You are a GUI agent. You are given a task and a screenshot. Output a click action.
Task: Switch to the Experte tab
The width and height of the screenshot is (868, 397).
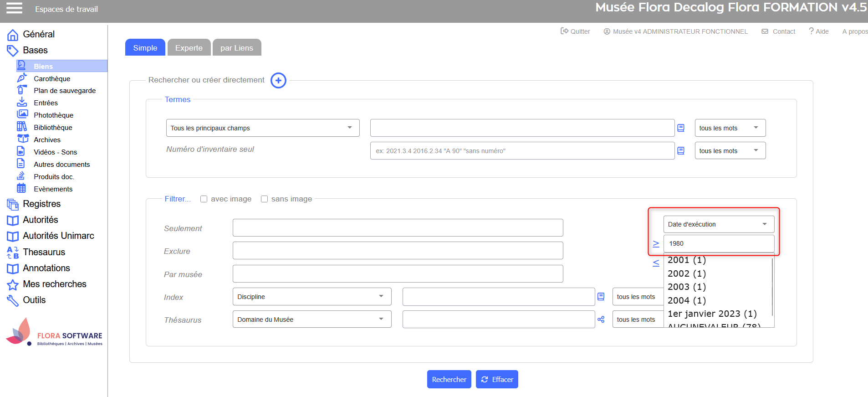pyautogui.click(x=189, y=48)
